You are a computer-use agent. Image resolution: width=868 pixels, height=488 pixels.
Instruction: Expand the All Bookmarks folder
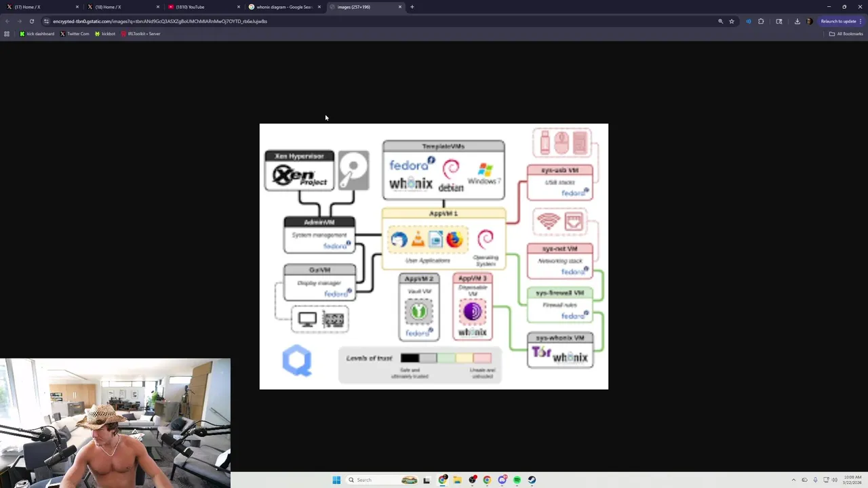pyautogui.click(x=846, y=34)
